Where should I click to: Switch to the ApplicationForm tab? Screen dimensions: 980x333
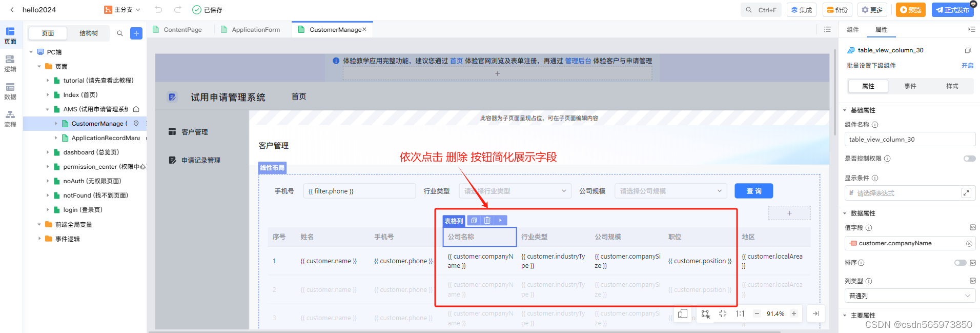pos(251,30)
